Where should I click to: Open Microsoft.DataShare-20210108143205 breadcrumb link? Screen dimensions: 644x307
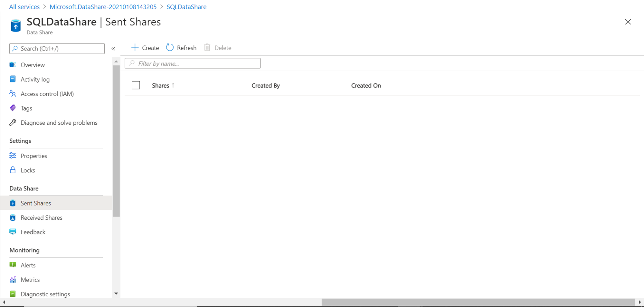pyautogui.click(x=103, y=7)
